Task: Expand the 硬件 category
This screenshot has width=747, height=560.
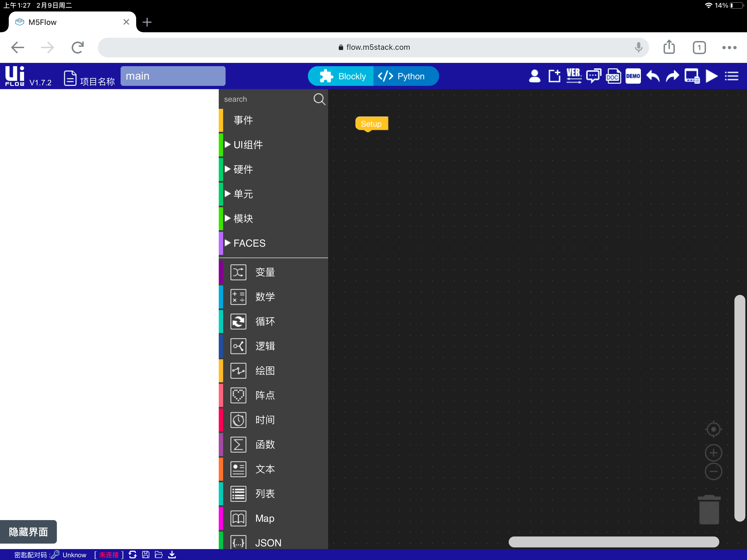Action: coord(273,170)
